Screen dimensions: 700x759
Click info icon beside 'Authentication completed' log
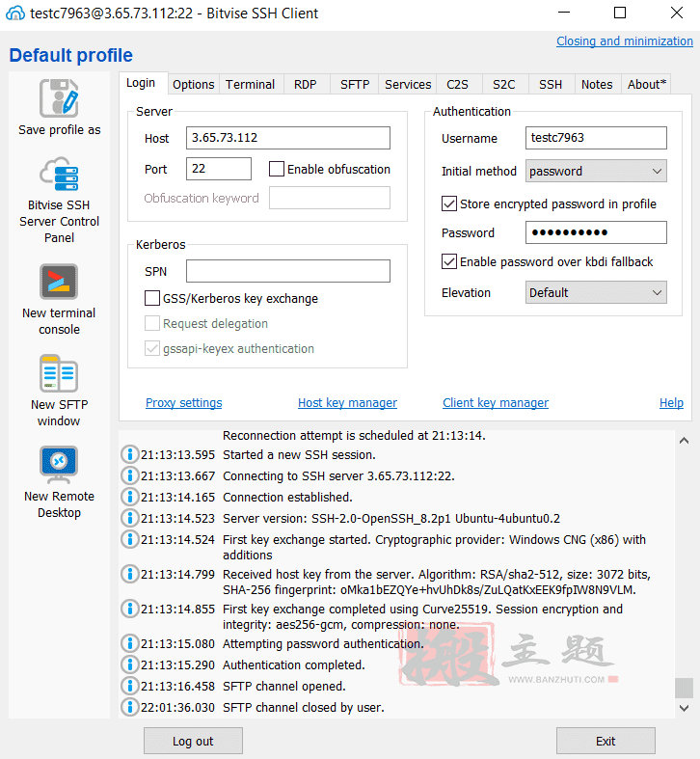(x=130, y=664)
